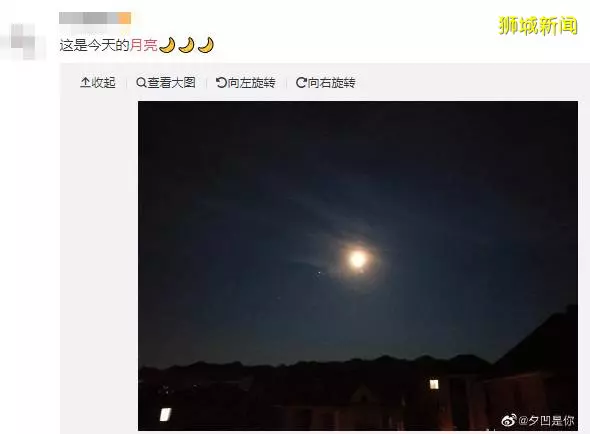The height and width of the screenshot is (434, 590).
Task: Click the yellow 狮城新闻 watermark
Action: tap(538, 26)
